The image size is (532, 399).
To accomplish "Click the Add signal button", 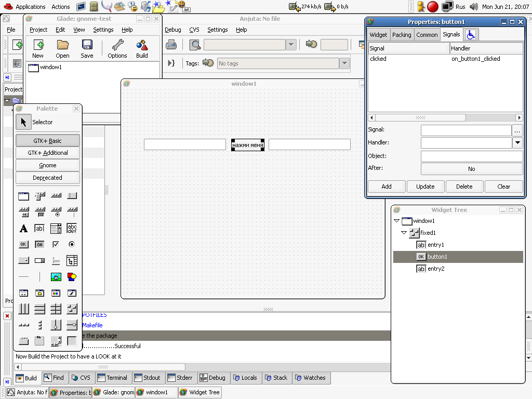I will point(387,187).
